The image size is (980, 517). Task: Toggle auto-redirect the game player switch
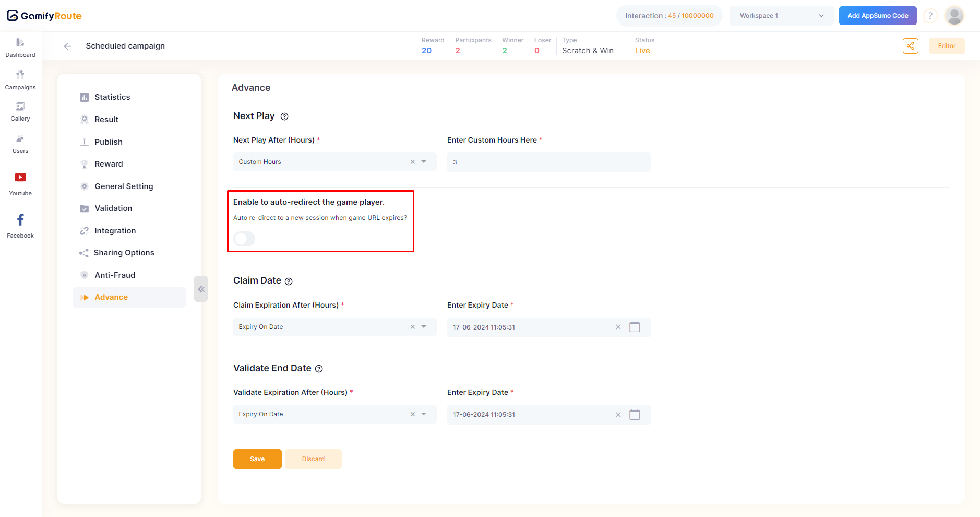(244, 239)
